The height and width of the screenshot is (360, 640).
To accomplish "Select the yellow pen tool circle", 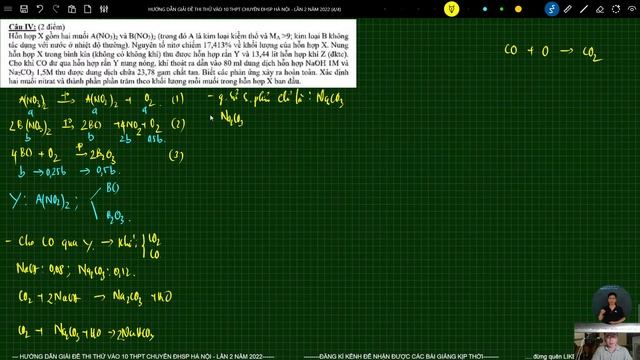I will (451, 9).
